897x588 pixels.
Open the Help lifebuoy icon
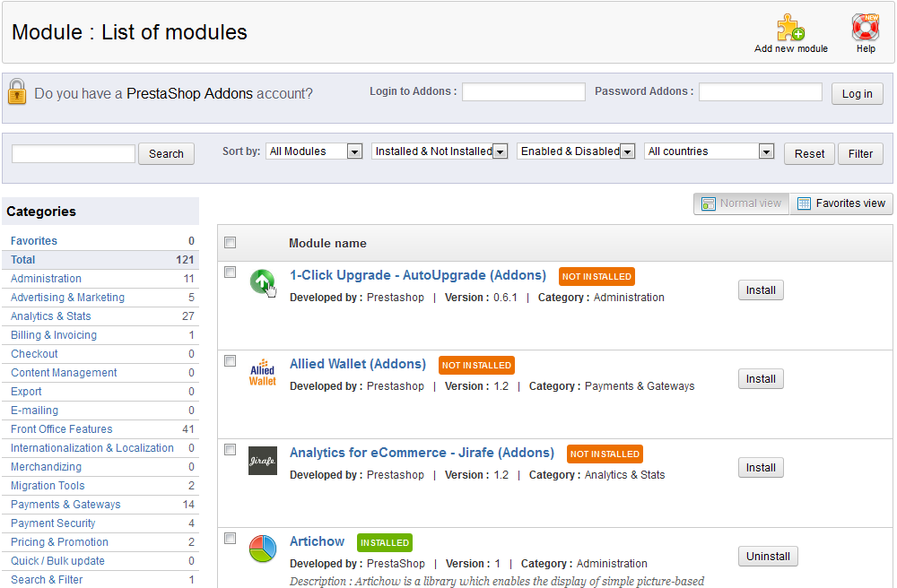pos(866,27)
